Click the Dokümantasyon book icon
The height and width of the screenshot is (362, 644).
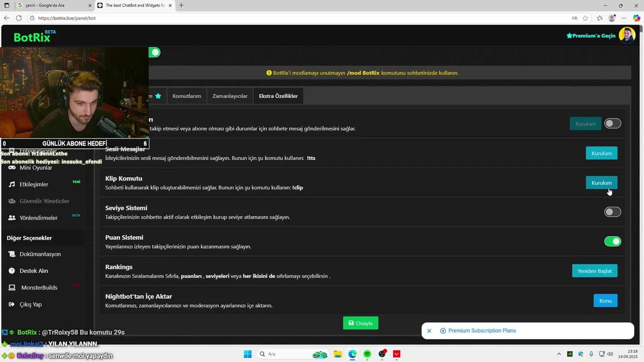pyautogui.click(x=12, y=254)
